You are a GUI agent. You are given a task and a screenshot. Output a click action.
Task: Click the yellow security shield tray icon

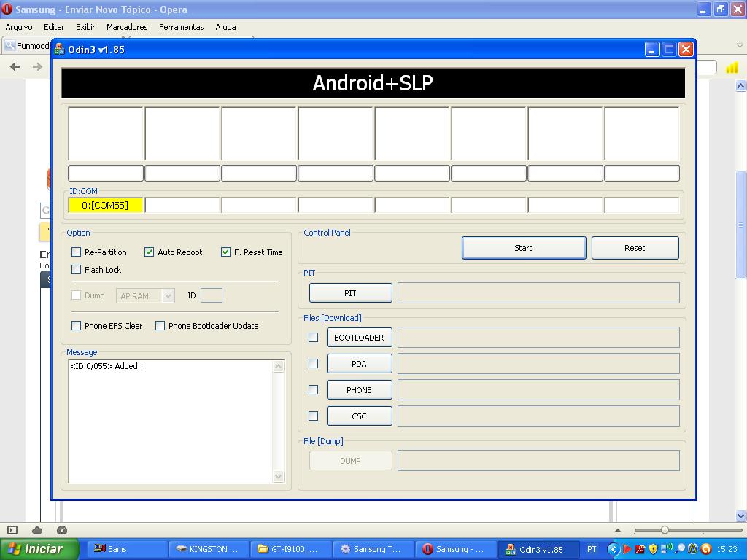[653, 549]
